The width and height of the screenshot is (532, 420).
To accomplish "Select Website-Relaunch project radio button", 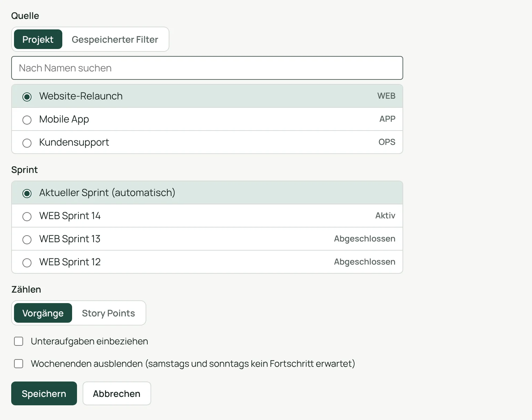I will (27, 97).
